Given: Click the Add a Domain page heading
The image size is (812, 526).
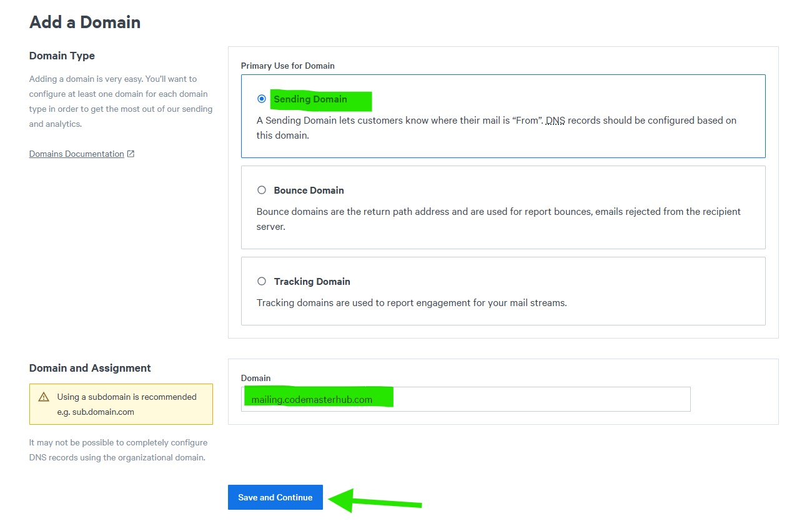Looking at the screenshot, I should pos(85,22).
